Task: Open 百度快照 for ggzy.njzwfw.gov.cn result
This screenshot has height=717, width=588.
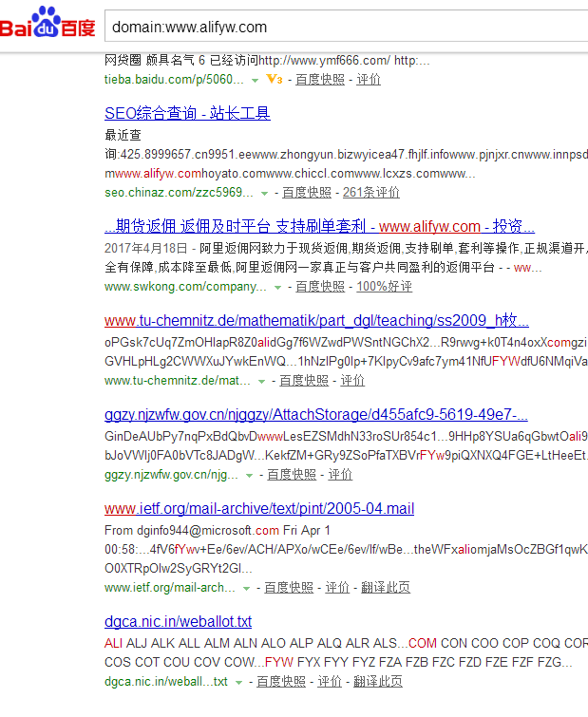Action: (x=292, y=475)
